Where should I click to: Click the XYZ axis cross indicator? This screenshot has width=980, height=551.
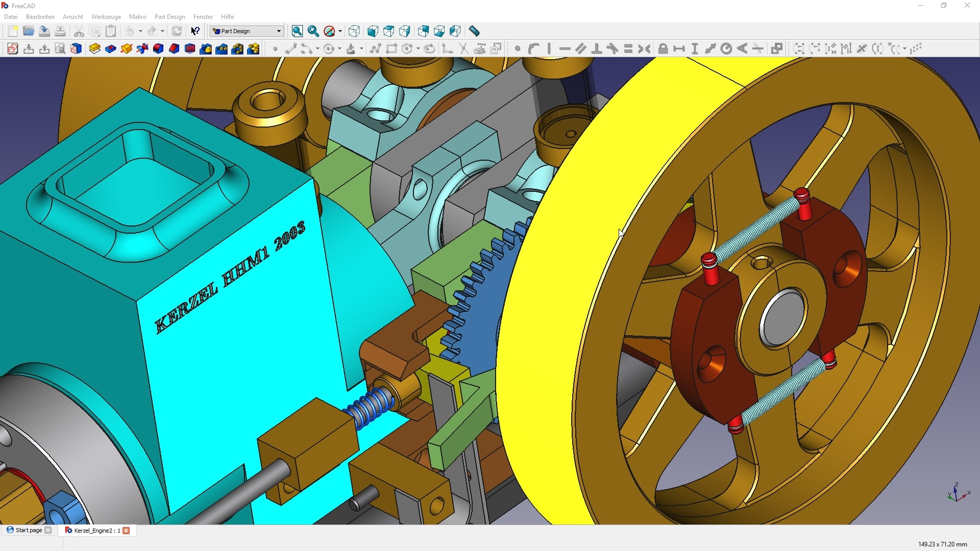coord(959,492)
